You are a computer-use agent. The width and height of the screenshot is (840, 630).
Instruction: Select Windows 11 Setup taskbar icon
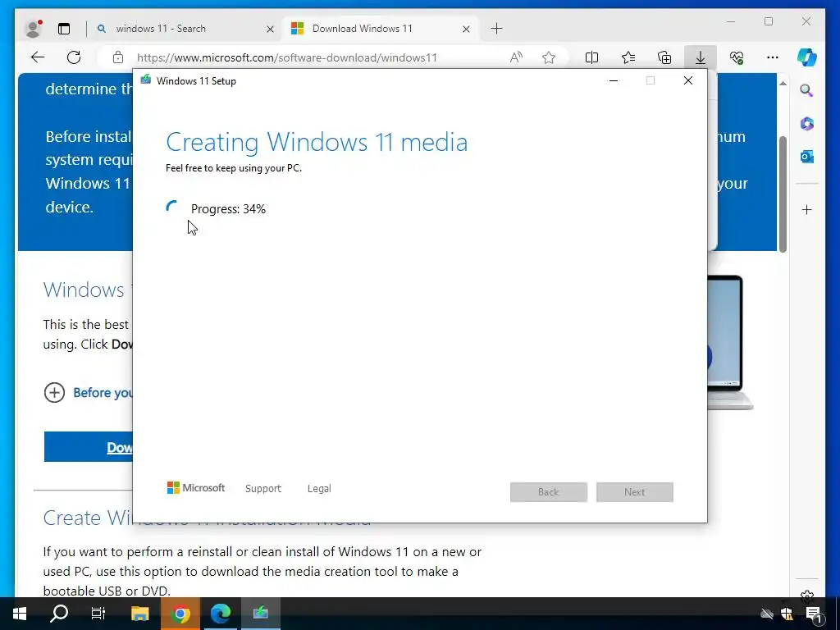260,614
